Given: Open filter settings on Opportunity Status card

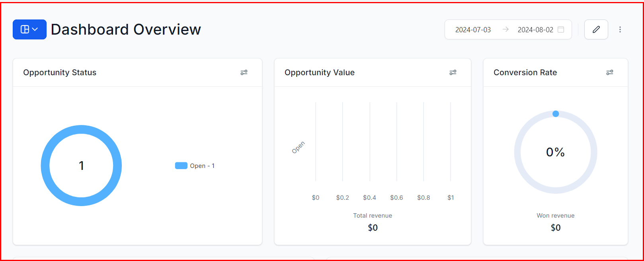Looking at the screenshot, I should point(244,72).
